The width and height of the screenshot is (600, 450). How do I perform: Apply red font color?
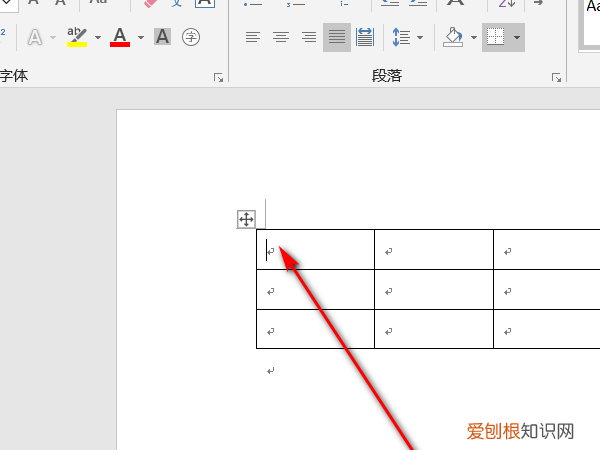pos(120,37)
